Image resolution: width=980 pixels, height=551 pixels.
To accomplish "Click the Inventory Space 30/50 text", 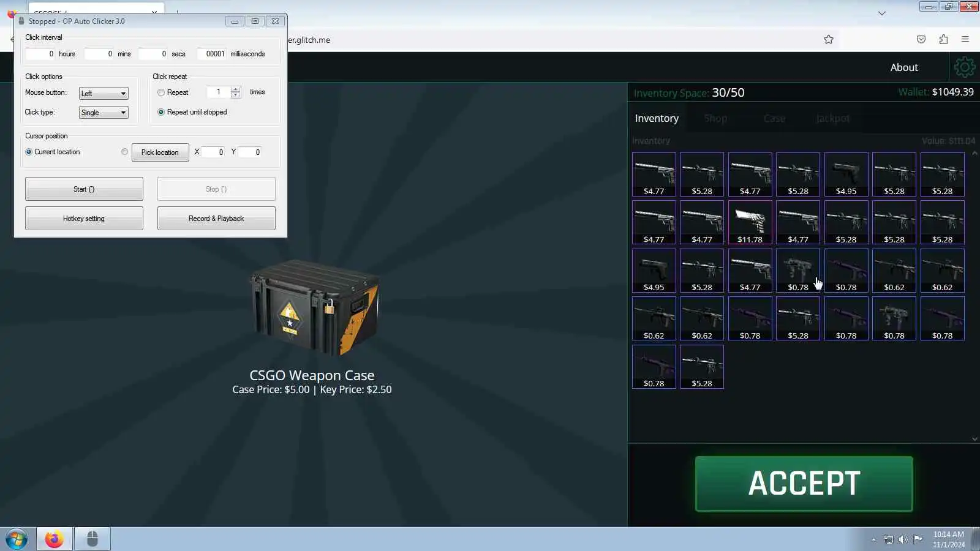I will tap(689, 93).
